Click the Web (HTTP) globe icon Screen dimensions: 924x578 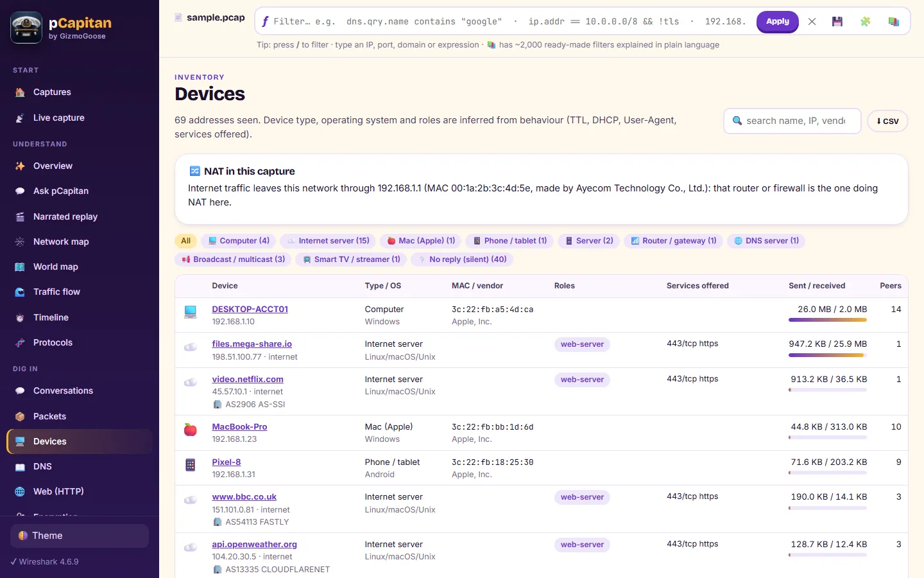coord(20,492)
